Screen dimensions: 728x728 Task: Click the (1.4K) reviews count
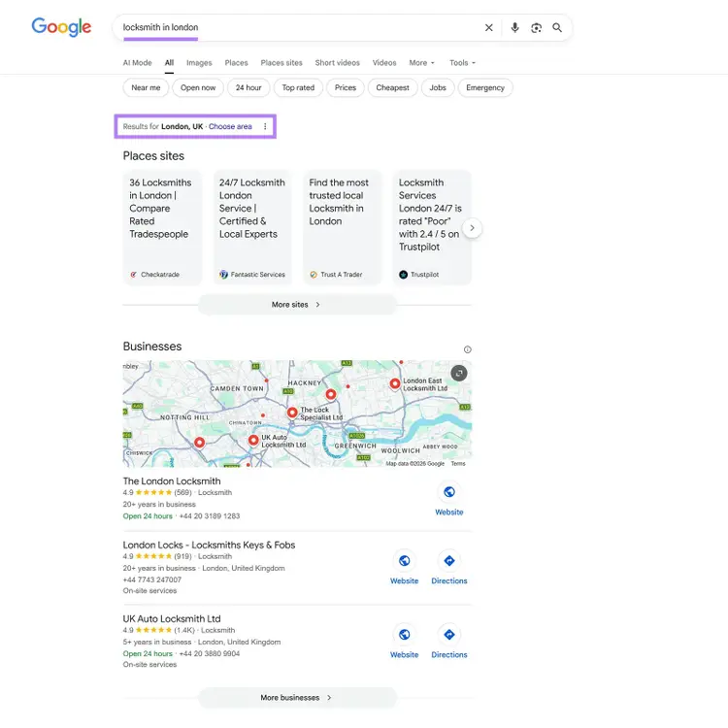pos(184,630)
